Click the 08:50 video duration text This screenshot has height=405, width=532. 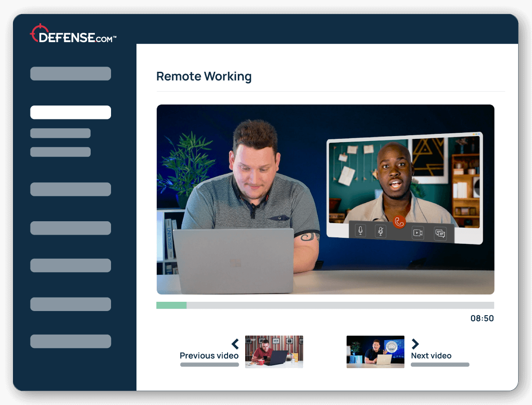pyautogui.click(x=482, y=318)
